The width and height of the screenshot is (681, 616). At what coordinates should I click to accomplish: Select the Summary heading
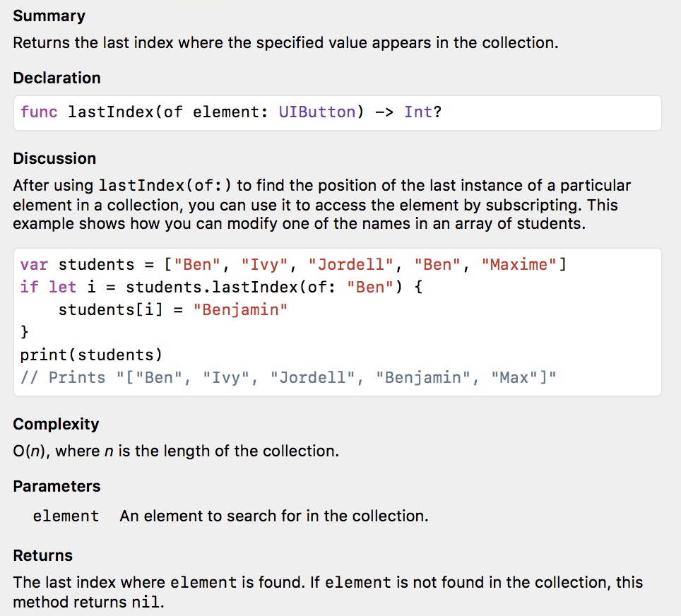click(49, 16)
